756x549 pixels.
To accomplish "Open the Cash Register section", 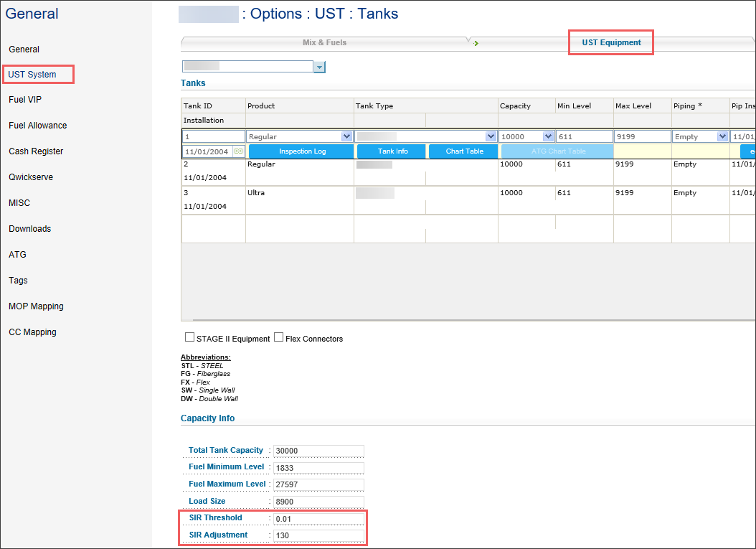I will coord(36,151).
